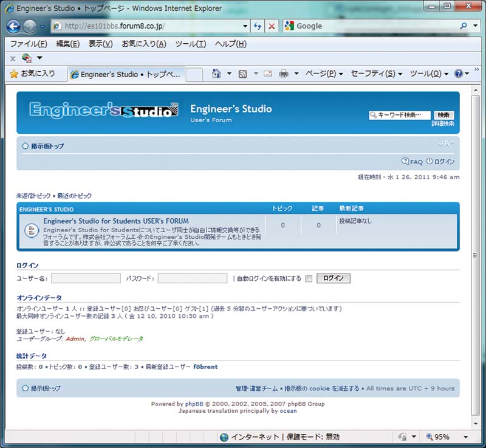Expand the translate toolbar dropdown arrow
Screen dimensions: 486x448
pyautogui.click(x=39, y=58)
